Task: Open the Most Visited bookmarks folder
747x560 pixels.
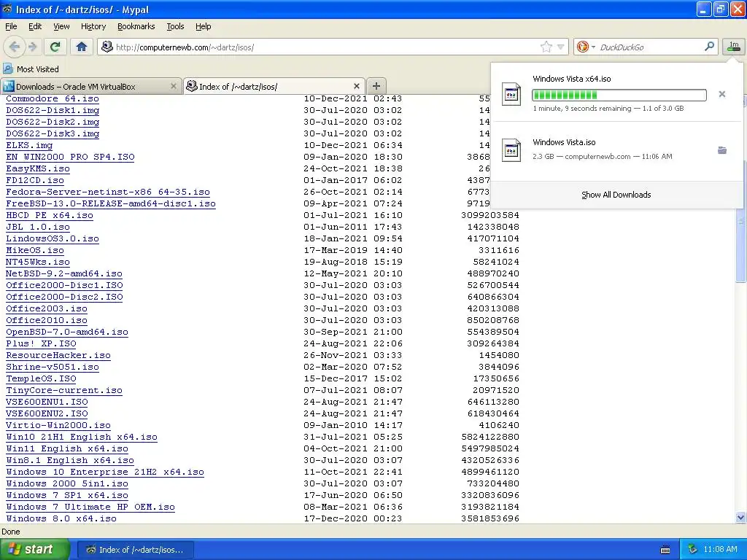Action: [31, 69]
